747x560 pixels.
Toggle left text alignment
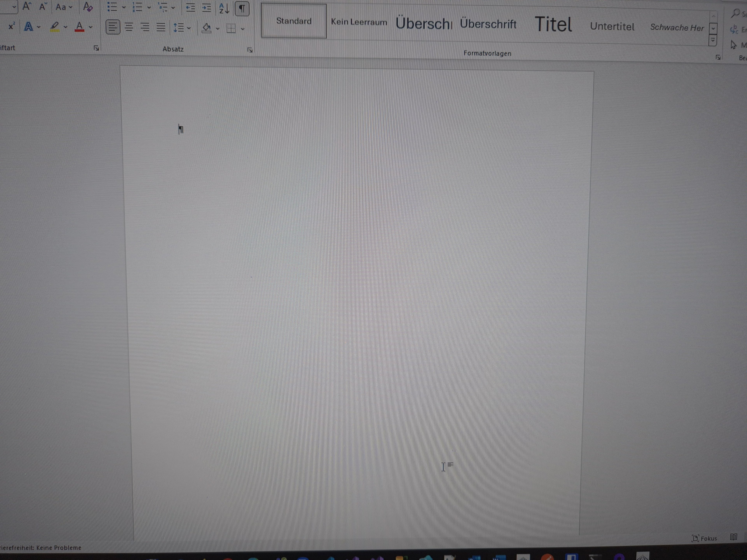(x=113, y=27)
